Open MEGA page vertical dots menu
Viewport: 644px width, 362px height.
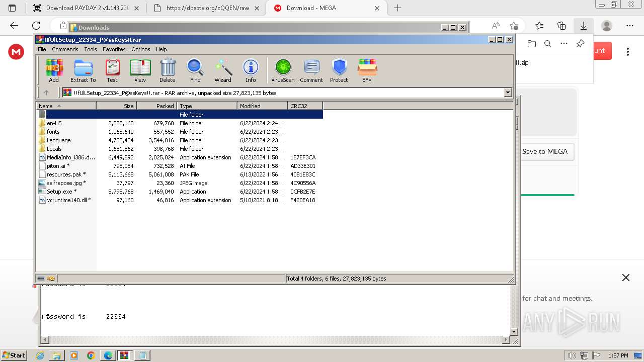point(628,51)
